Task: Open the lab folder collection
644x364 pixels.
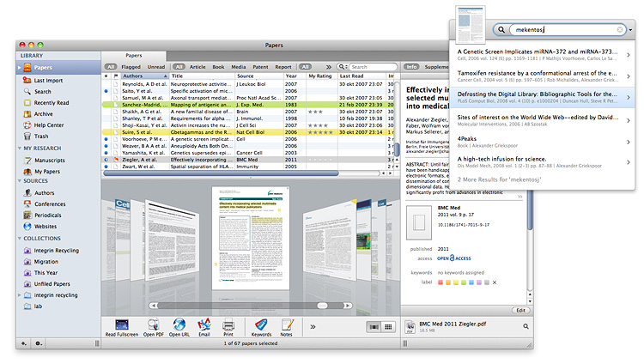Action: [x=38, y=306]
